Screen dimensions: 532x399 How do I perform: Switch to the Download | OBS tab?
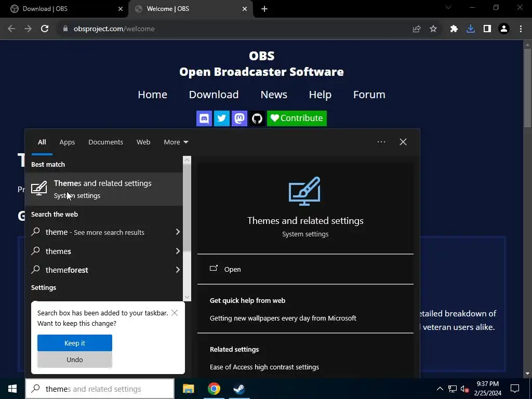pyautogui.click(x=64, y=9)
